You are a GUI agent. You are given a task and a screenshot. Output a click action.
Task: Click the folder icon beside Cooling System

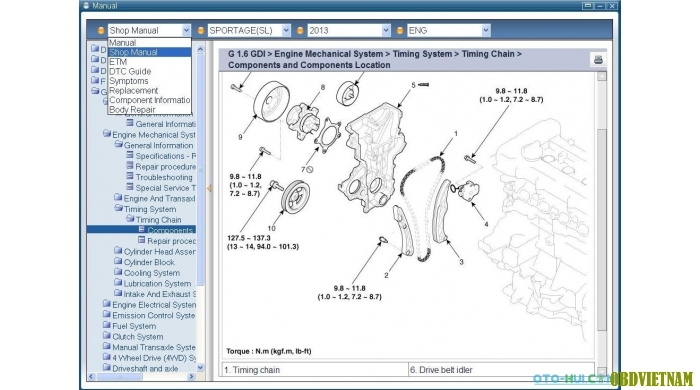coord(118,272)
